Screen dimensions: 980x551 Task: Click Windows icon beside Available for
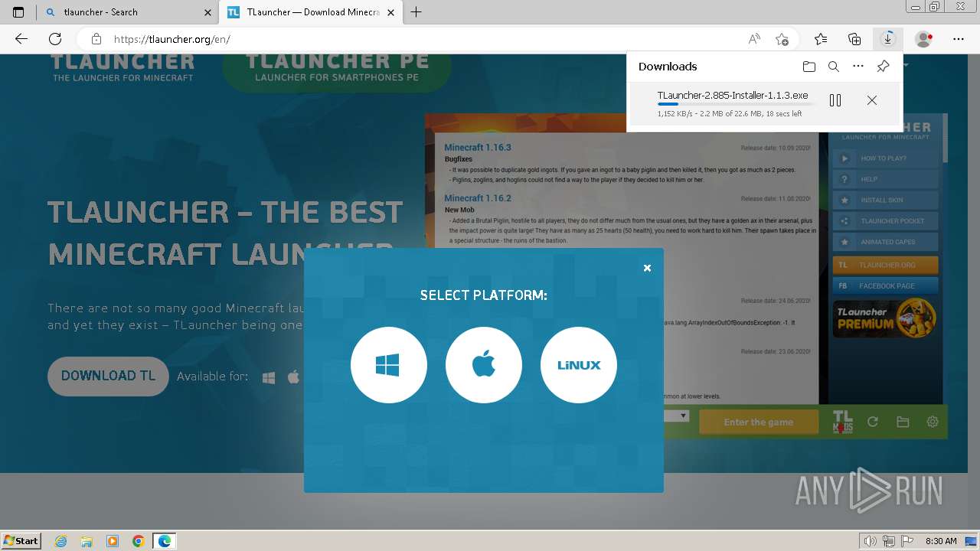(x=269, y=377)
